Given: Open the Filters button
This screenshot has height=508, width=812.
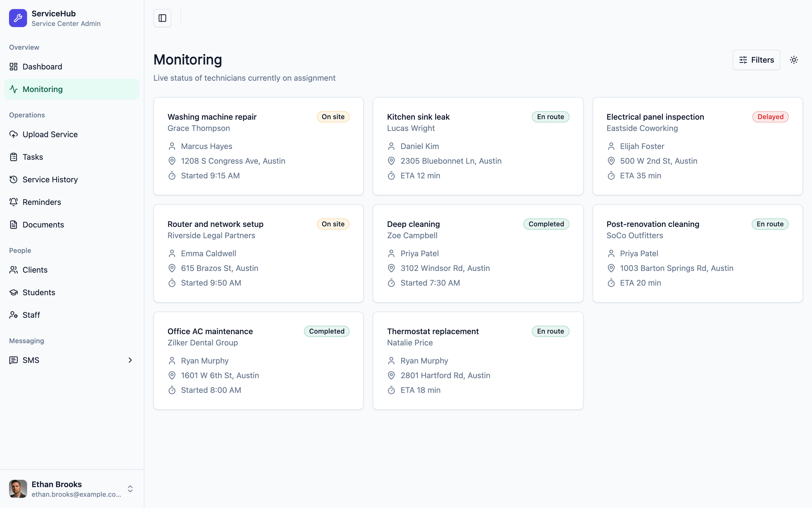Looking at the screenshot, I should 756,60.
